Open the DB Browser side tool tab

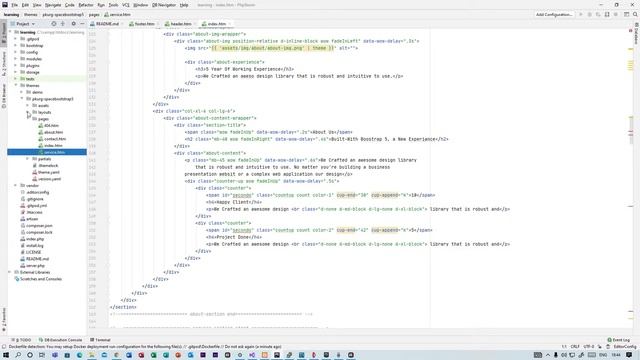click(4, 96)
